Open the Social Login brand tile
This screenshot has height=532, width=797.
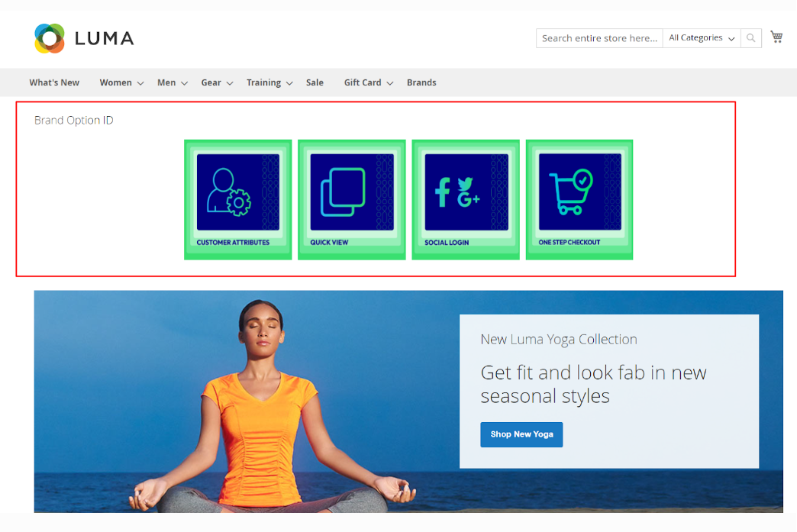[x=466, y=199]
